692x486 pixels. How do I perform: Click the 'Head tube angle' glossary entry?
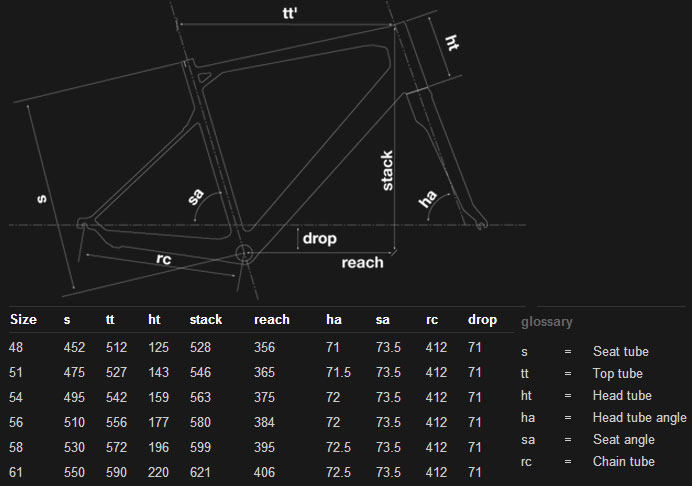[640, 417]
